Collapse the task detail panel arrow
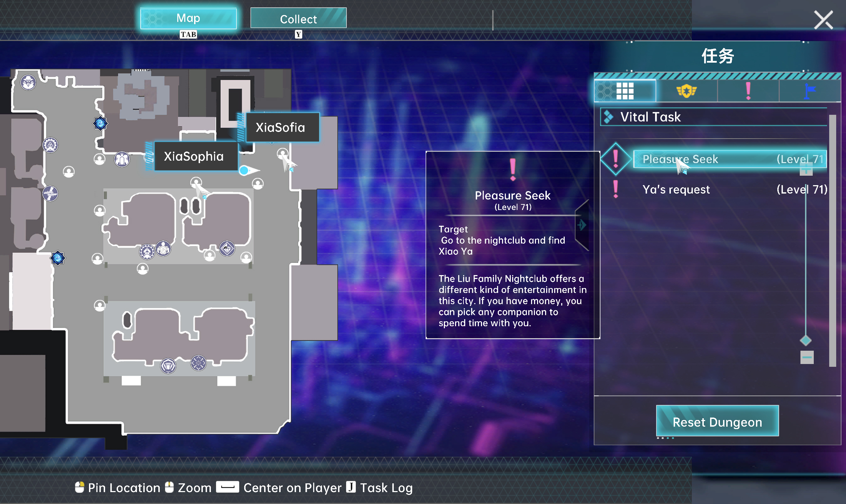This screenshot has height=504, width=846. tap(582, 225)
